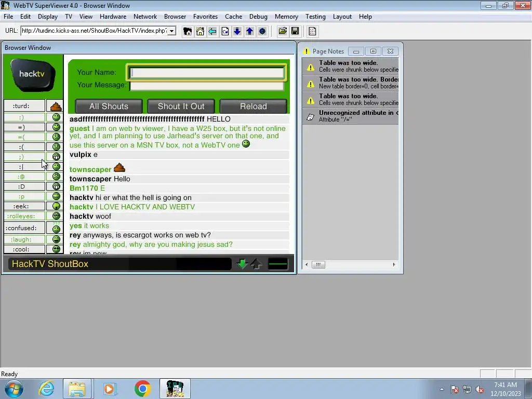Click the blue globe toolbar icon
This screenshot has height=399, width=532.
[x=262, y=31]
